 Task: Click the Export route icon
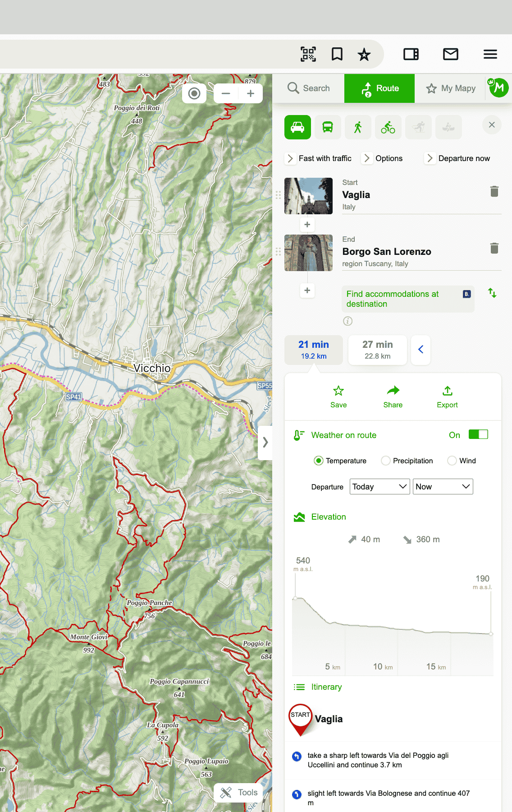447,397
